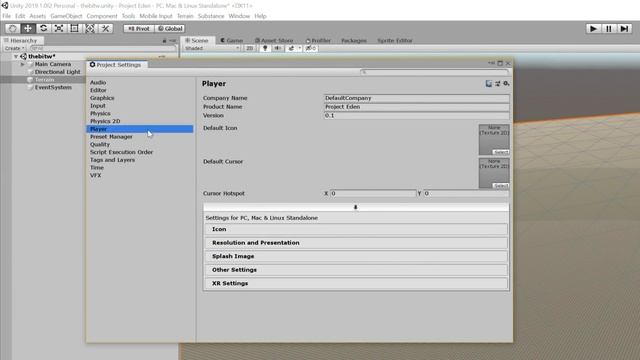Switch to the Profiler tab
Image resolution: width=640 pixels, height=360 pixels.
(x=318, y=40)
